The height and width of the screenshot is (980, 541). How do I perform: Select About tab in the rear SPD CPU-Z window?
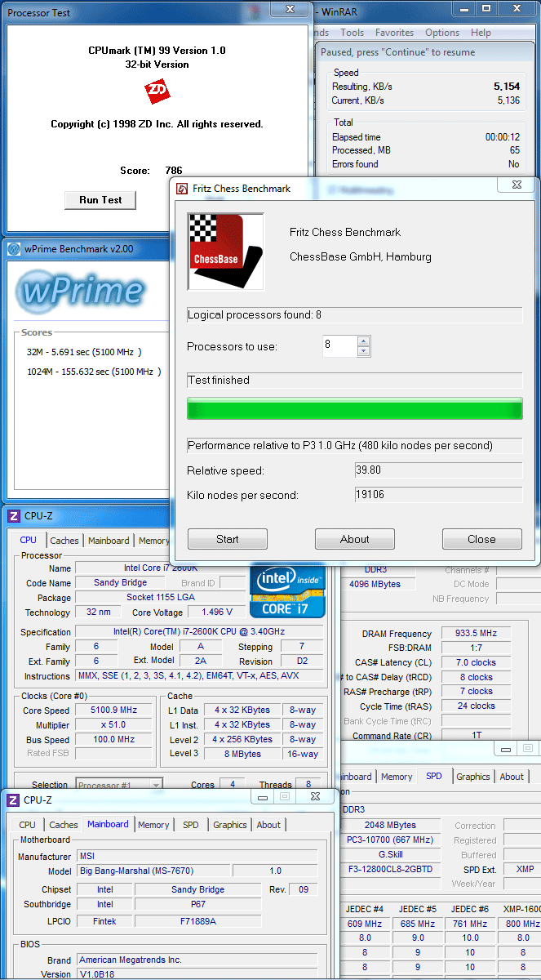[512, 777]
